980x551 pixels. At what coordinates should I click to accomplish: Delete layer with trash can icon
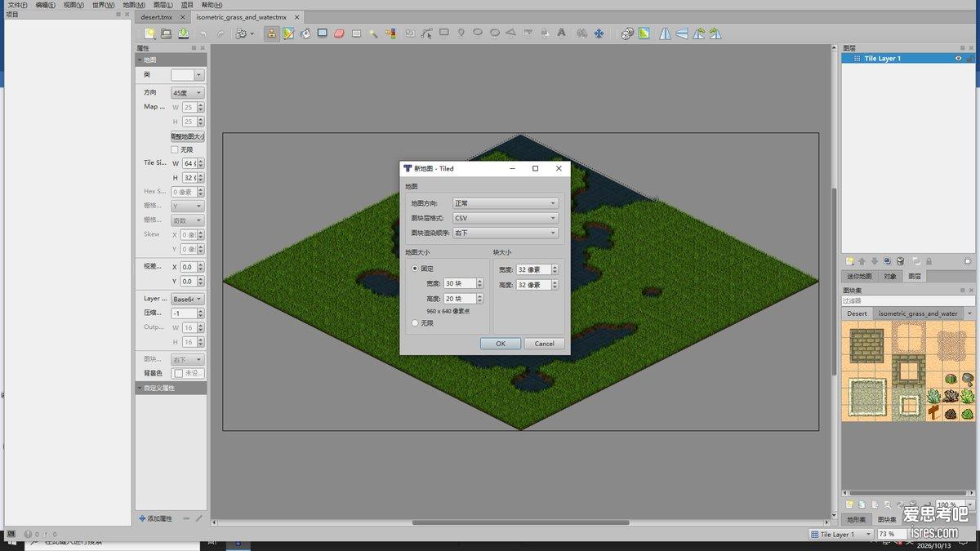(x=900, y=261)
